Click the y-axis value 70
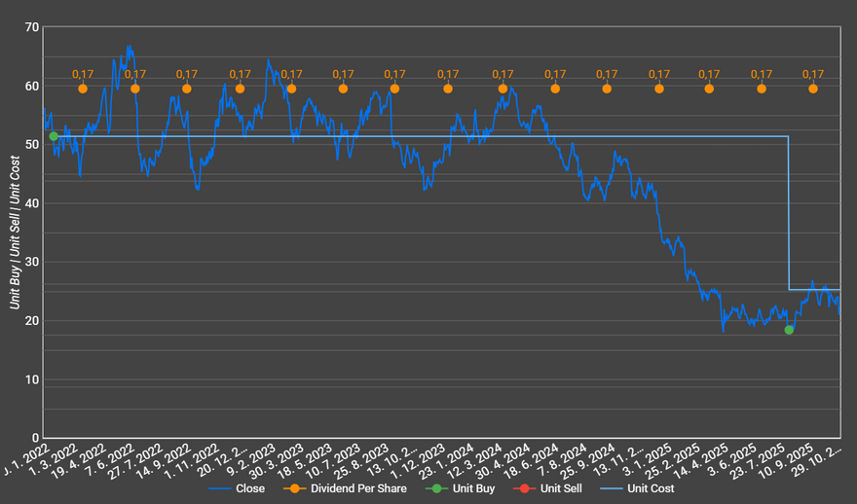Image resolution: width=857 pixels, height=504 pixels. (32, 27)
